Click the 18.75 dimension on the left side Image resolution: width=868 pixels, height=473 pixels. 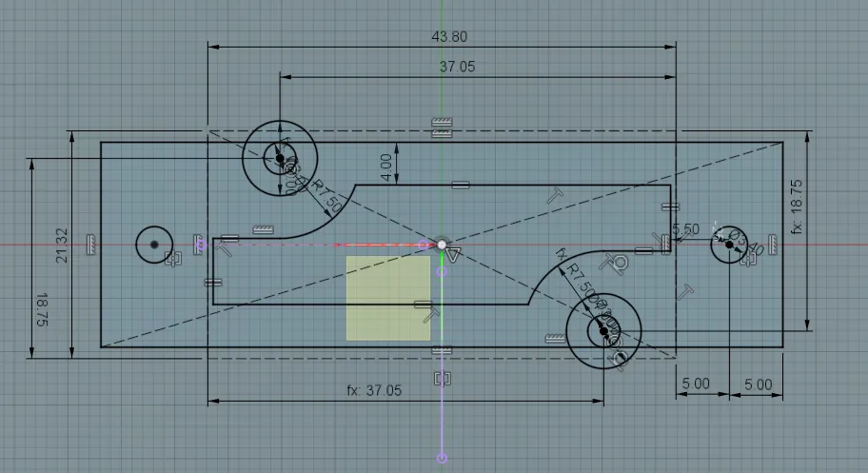point(42,309)
